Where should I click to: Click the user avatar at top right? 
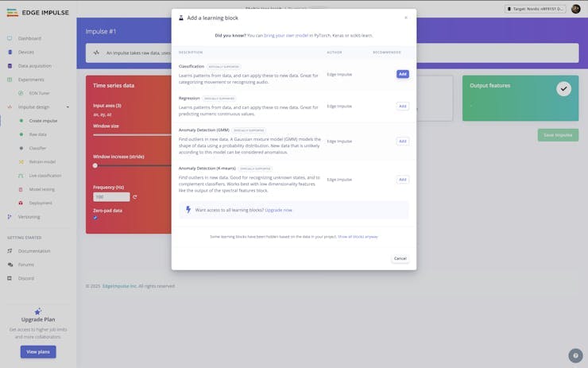575,9
